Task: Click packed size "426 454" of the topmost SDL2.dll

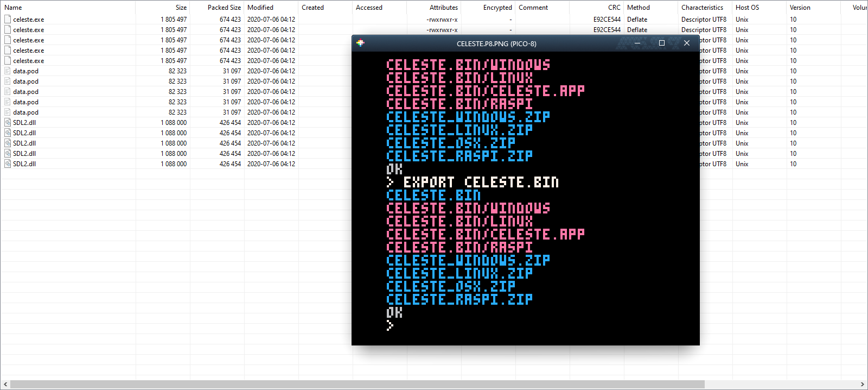Action: [x=230, y=123]
